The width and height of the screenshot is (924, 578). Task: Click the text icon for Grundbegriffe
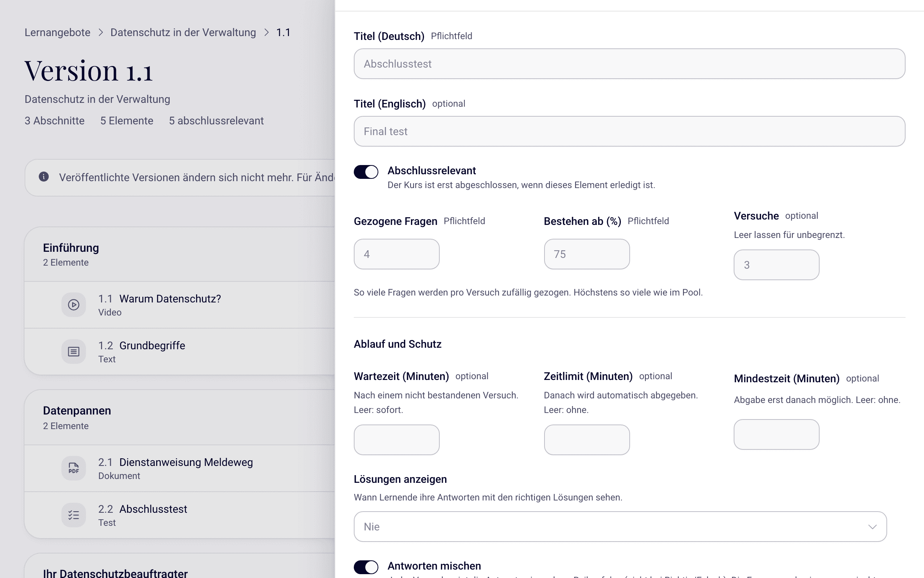(74, 352)
